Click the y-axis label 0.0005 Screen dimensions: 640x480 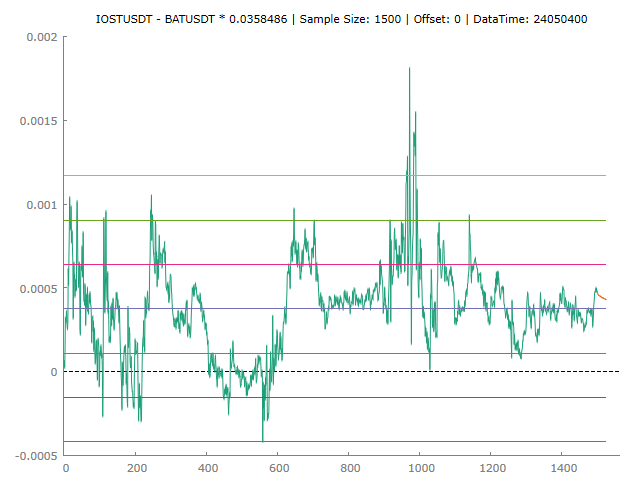(x=38, y=289)
